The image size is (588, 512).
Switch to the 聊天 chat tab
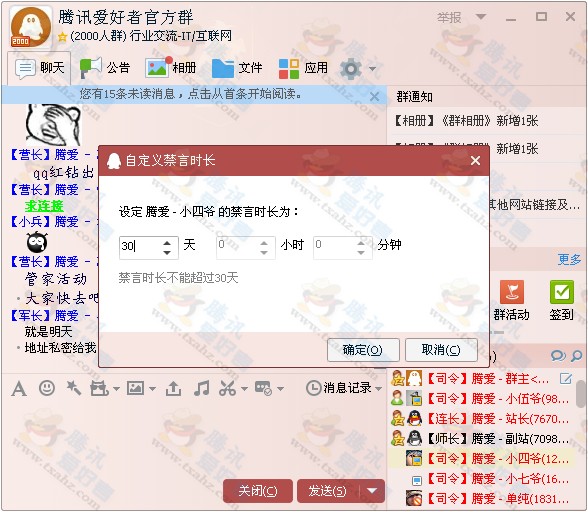point(39,68)
